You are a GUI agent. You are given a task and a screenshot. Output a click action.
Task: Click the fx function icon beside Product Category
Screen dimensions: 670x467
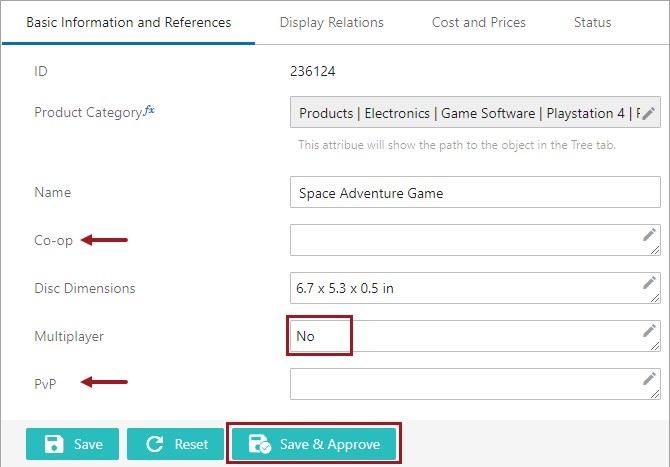point(149,110)
